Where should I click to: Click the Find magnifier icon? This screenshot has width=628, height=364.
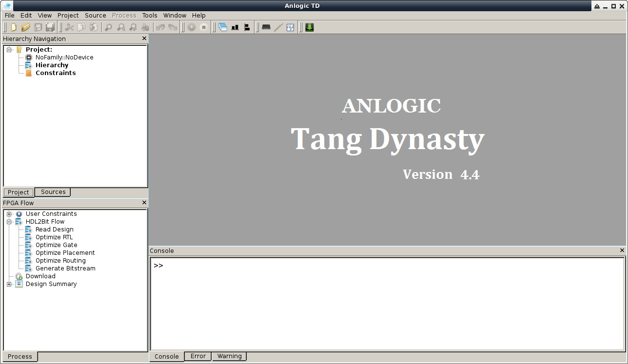click(109, 27)
